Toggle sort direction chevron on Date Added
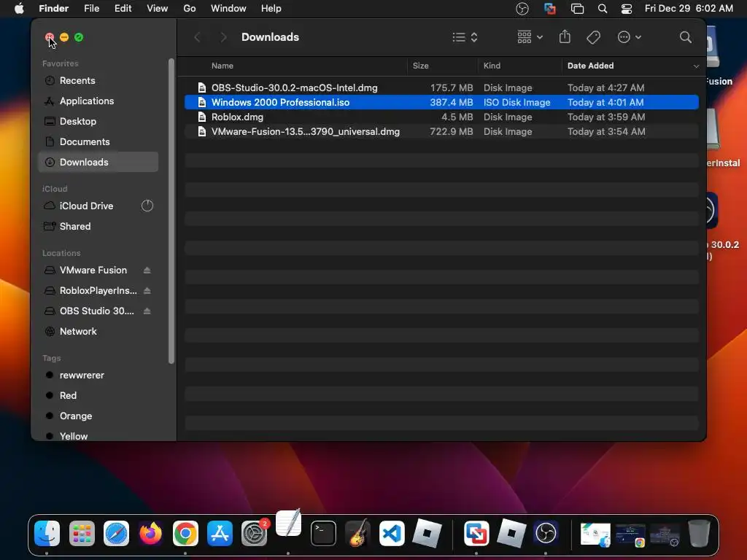This screenshot has height=560, width=747. point(696,66)
